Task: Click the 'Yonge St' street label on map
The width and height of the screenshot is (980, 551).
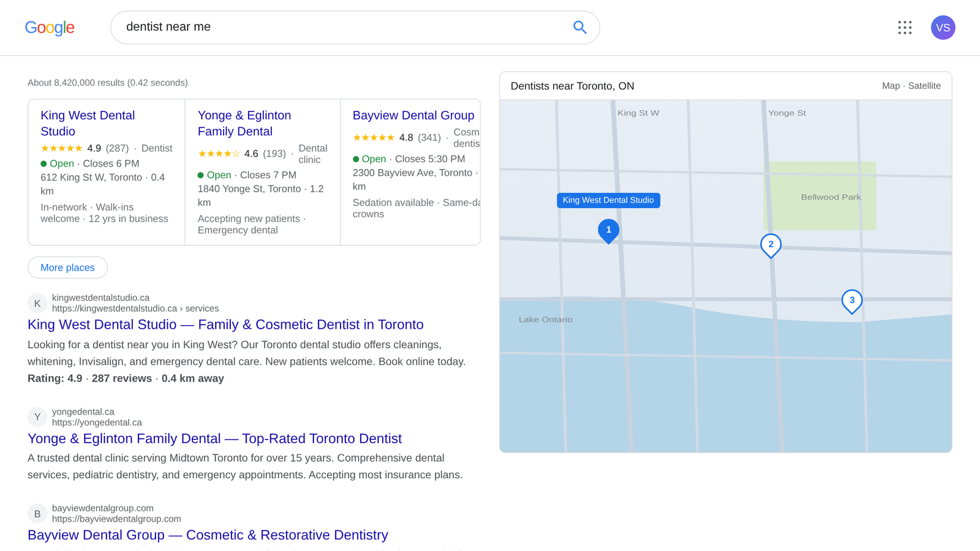Action: (787, 113)
